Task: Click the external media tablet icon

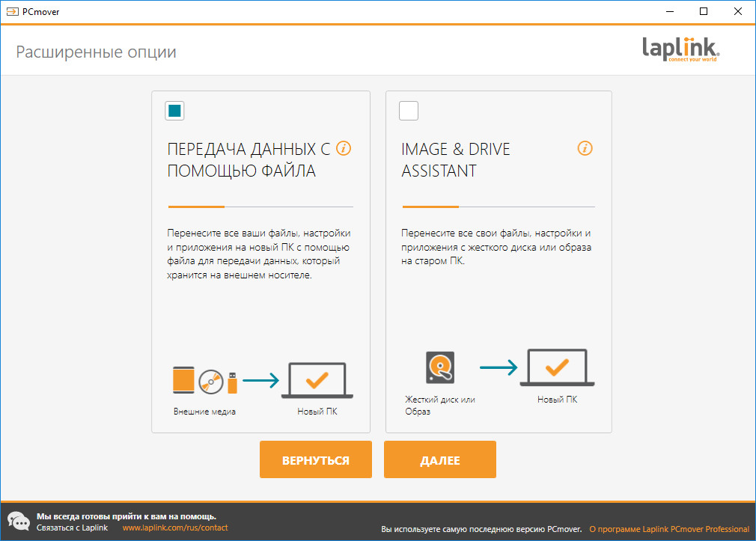Action: tap(183, 381)
